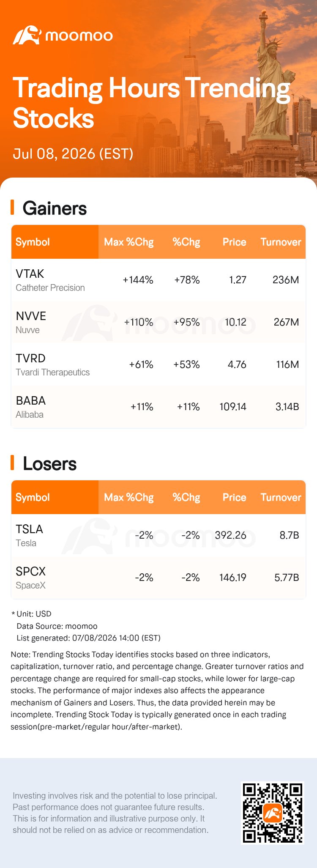Click Alibaba's 109.14 price value
Viewport: 317px width, 868px height.
(233, 407)
